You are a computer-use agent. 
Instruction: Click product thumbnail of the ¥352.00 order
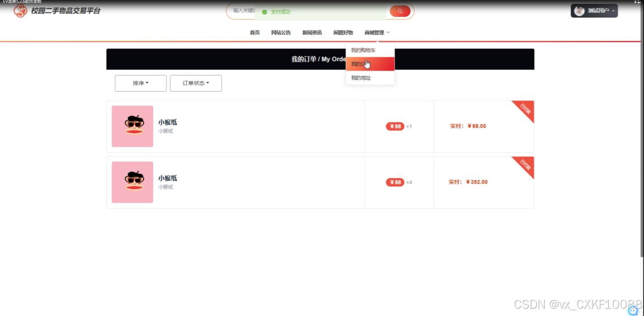click(132, 182)
